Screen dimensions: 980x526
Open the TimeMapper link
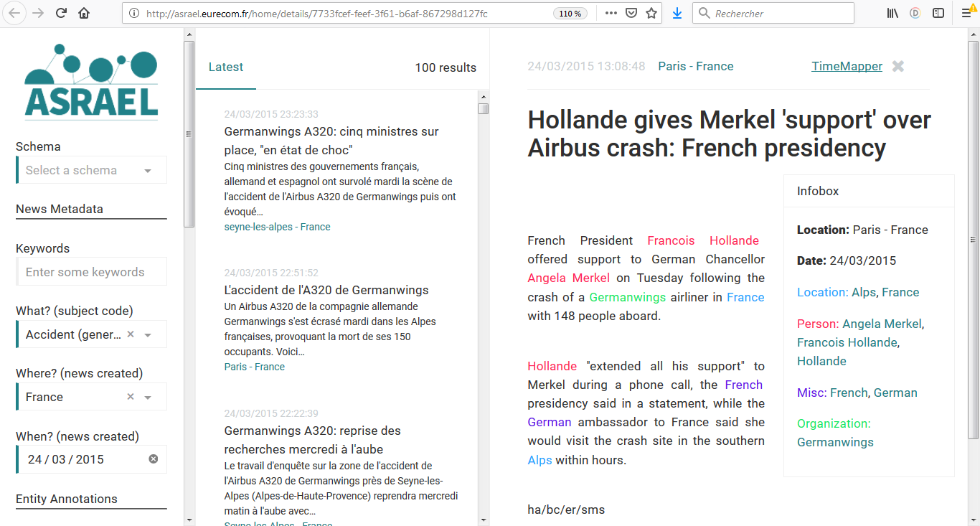point(847,66)
